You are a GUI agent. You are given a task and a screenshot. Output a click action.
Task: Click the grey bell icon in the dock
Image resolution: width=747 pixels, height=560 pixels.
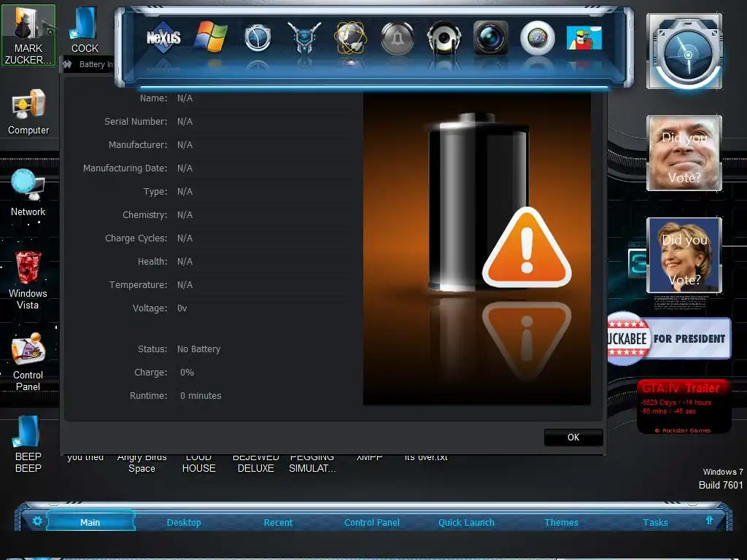click(x=398, y=38)
